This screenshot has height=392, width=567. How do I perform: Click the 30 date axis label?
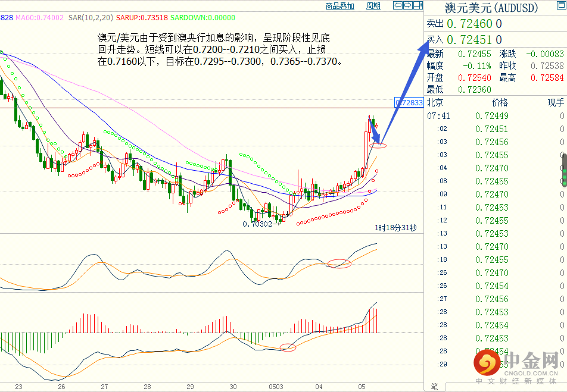233,387
